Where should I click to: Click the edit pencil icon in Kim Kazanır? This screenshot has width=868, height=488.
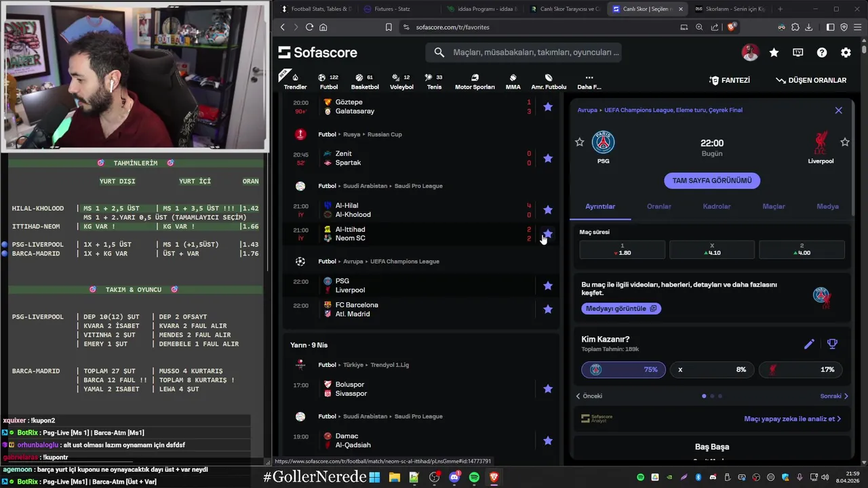pos(809,344)
